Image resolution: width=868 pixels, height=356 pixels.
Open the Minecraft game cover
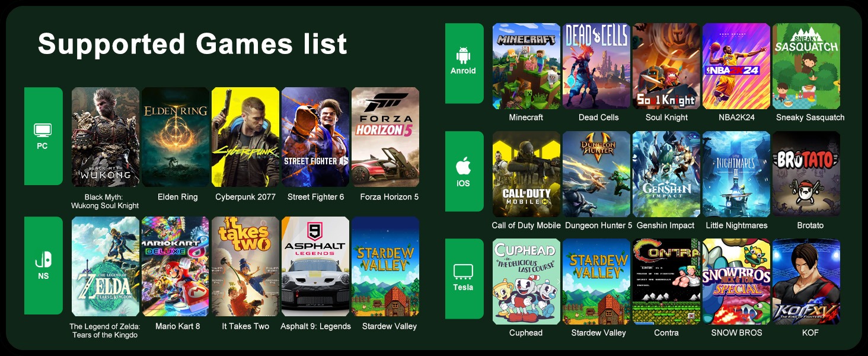click(x=526, y=66)
